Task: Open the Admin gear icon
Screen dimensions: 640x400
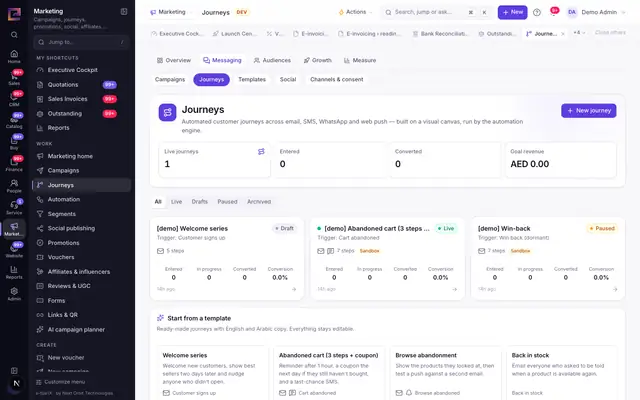Action: tap(14, 293)
